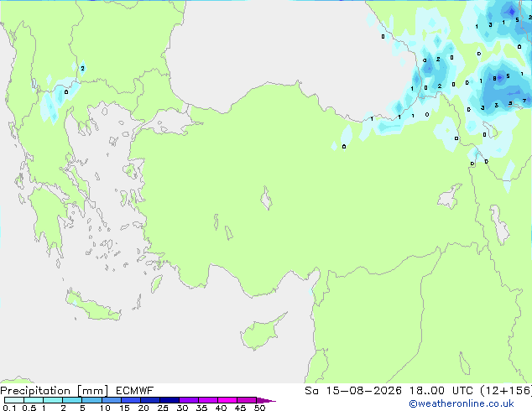Click the '25' legend scale label
The height and width of the screenshot is (411, 532).
(163, 408)
